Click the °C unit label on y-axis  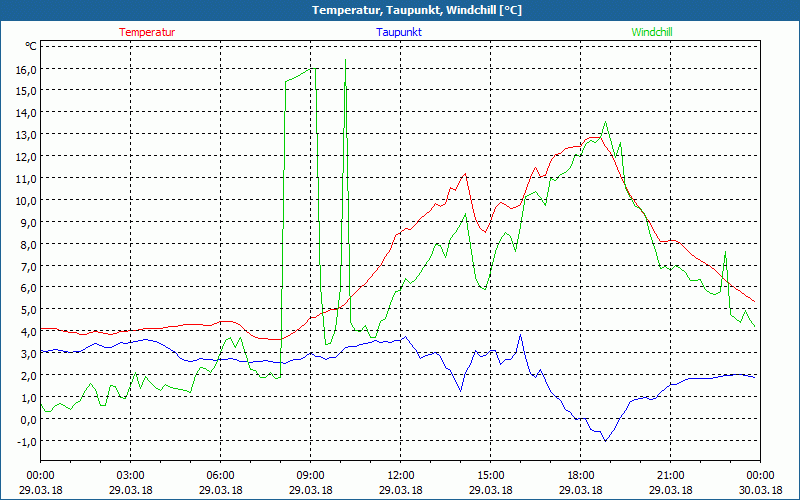click(x=31, y=46)
